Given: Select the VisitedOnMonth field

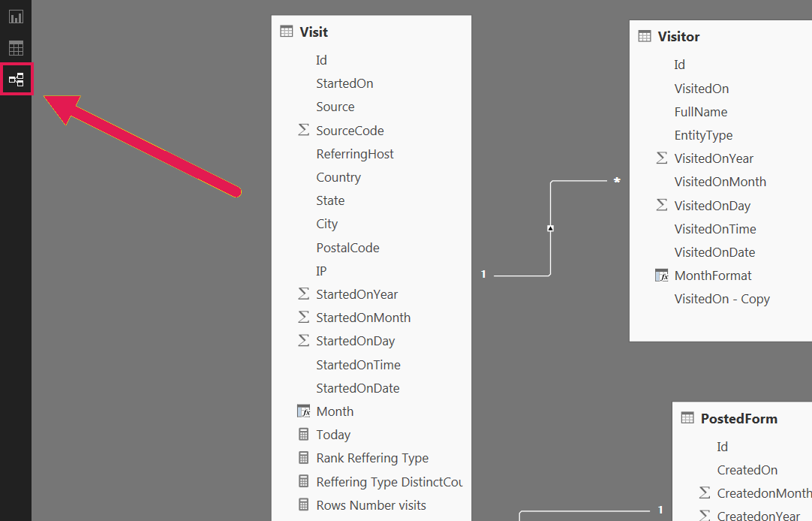Looking at the screenshot, I should pos(720,182).
